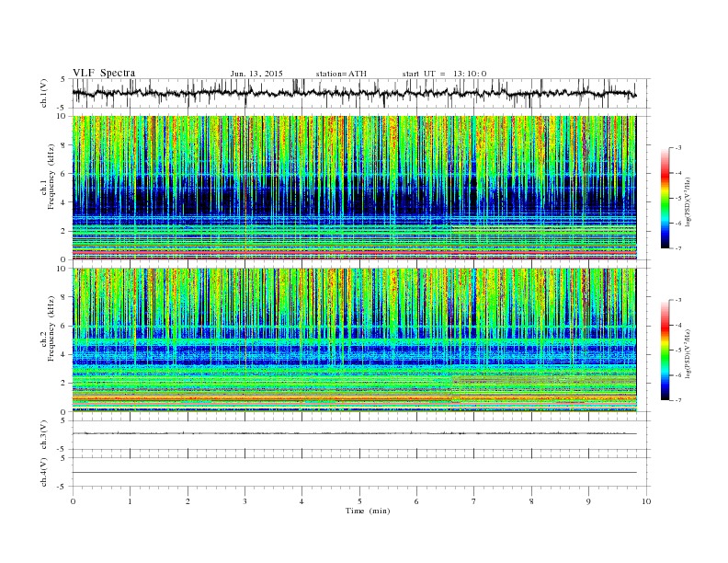Viewport: 728px width, 563px height.
Task: Click the time axis tick label '10'
Action: click(x=646, y=501)
